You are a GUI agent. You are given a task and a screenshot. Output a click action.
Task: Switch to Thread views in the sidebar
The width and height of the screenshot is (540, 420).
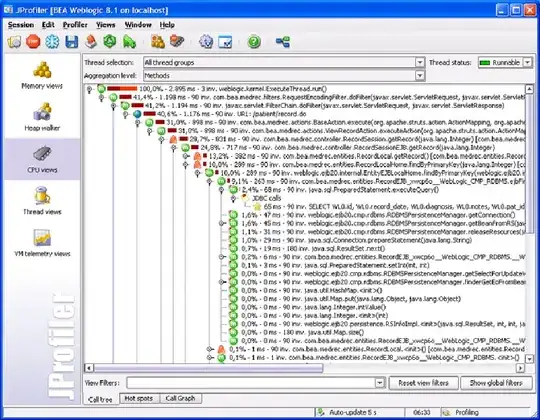tap(42, 201)
